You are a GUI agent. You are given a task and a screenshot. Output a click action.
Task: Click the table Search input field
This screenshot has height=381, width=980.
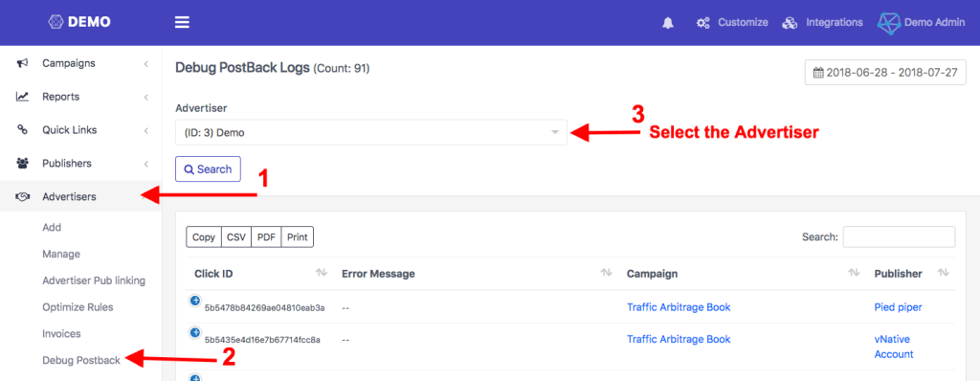coord(899,237)
